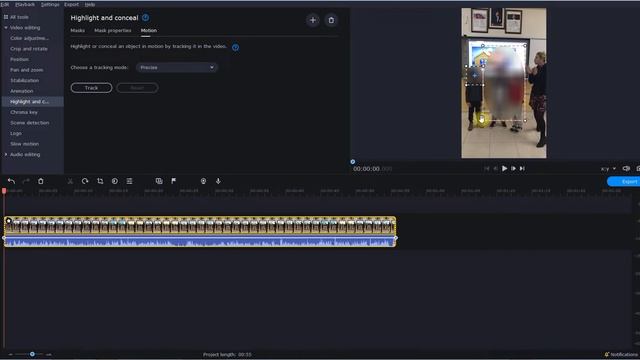Viewport: 640px width, 360px height.
Task: Play the video preview
Action: [x=504, y=168]
